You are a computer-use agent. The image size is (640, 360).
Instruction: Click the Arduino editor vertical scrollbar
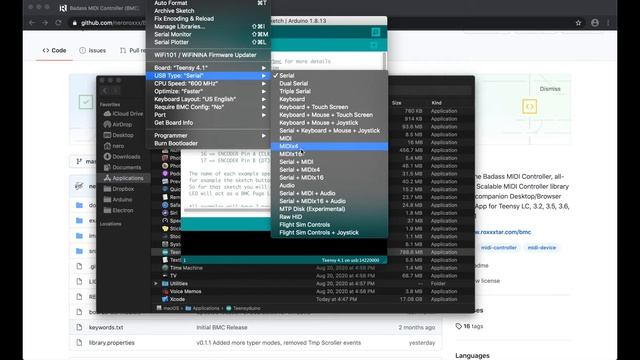tap(384, 61)
